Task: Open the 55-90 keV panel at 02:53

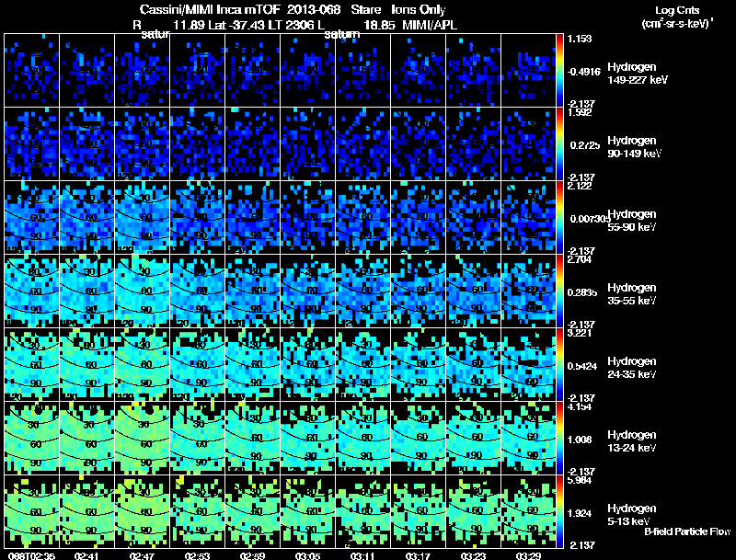Action: click(197, 218)
